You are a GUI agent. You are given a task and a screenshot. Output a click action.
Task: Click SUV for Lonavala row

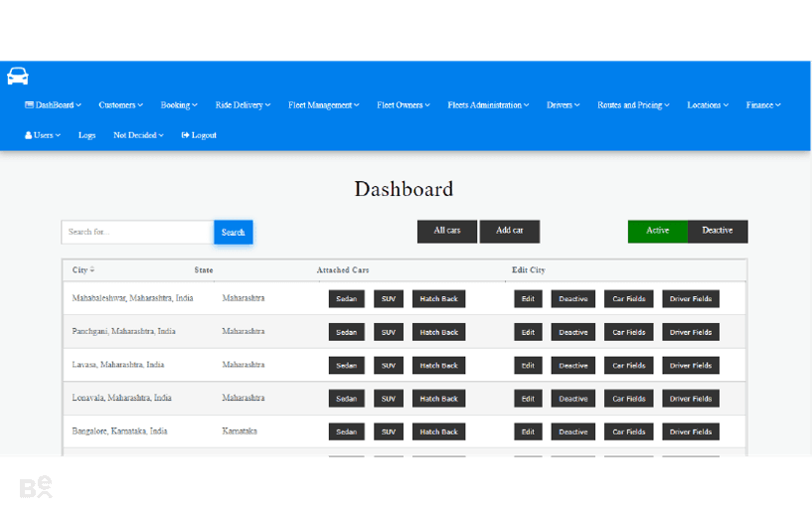[x=389, y=399]
